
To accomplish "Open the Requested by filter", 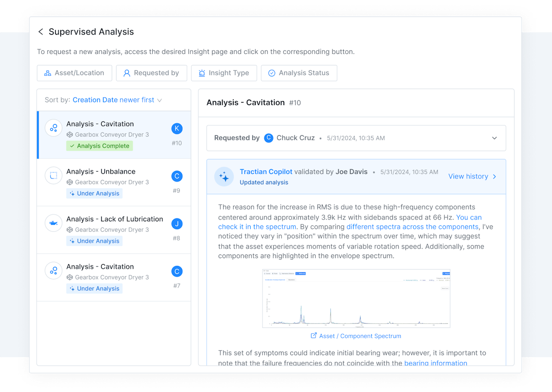I will (151, 73).
